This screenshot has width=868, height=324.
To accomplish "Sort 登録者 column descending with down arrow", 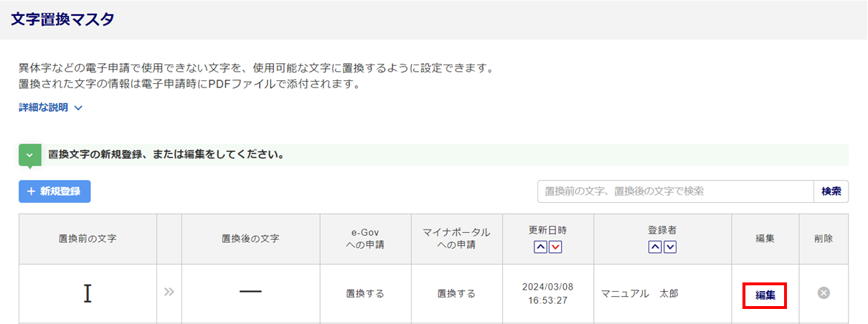I will pos(670,247).
